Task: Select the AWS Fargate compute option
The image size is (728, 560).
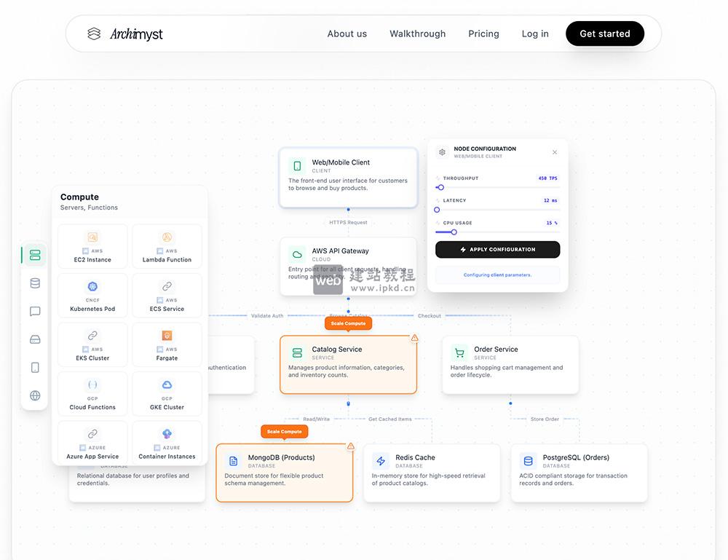Action: point(167,344)
